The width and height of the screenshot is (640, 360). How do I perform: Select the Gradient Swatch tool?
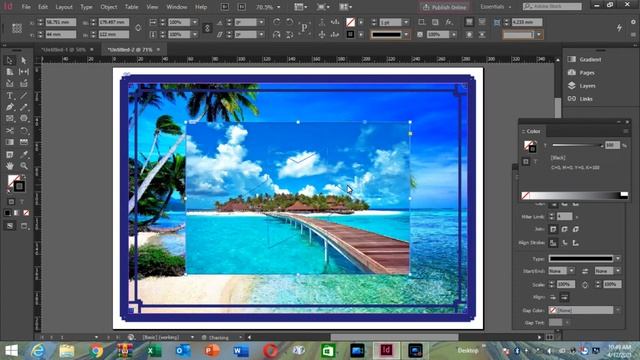pyautogui.click(x=10, y=142)
